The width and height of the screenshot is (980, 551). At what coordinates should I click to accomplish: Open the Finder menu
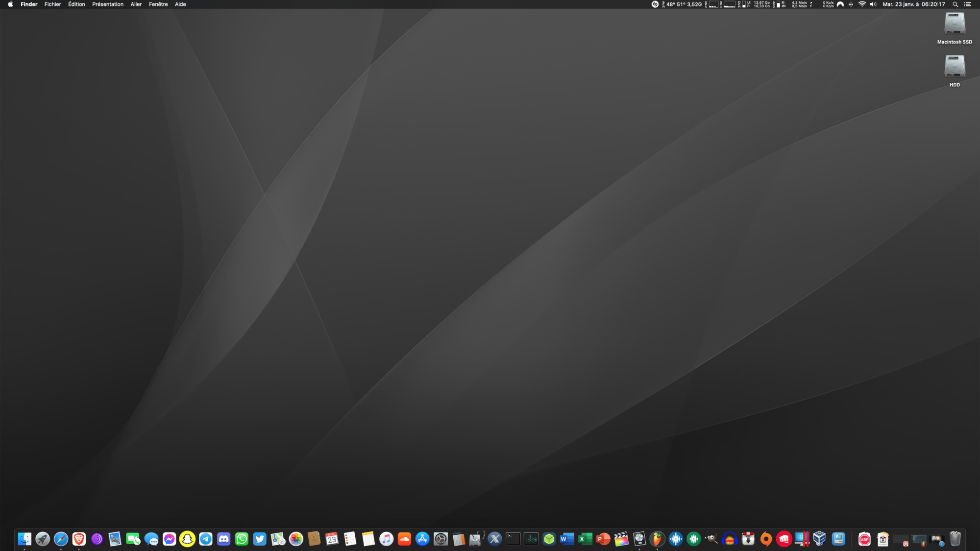point(29,4)
